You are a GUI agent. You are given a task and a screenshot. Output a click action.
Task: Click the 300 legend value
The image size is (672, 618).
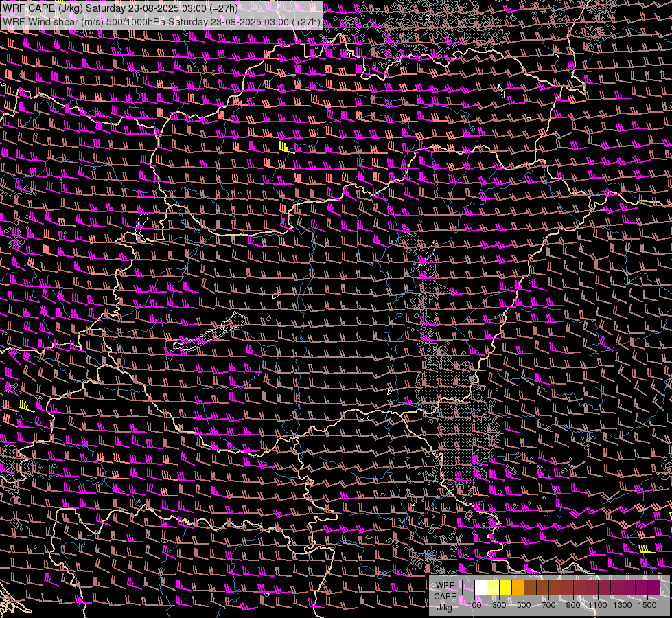click(499, 605)
